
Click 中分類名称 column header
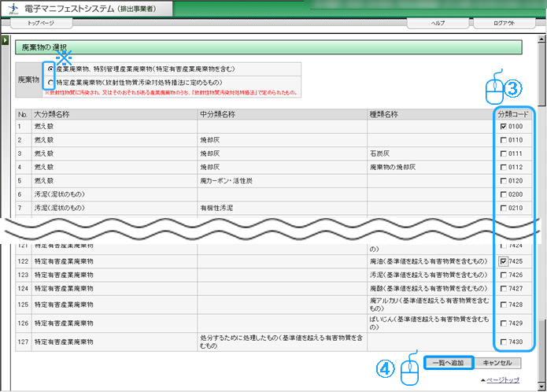point(283,114)
